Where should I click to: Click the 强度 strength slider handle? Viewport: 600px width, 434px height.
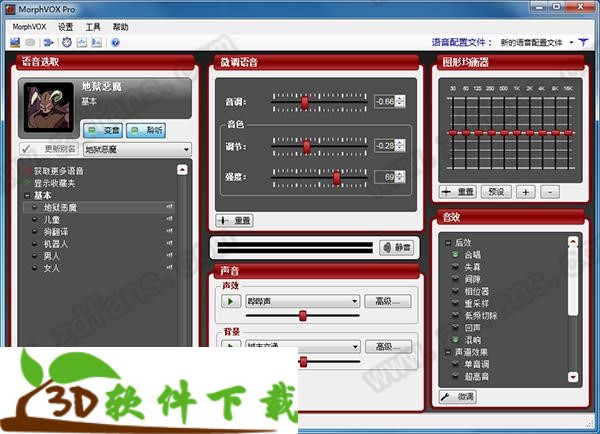[337, 178]
